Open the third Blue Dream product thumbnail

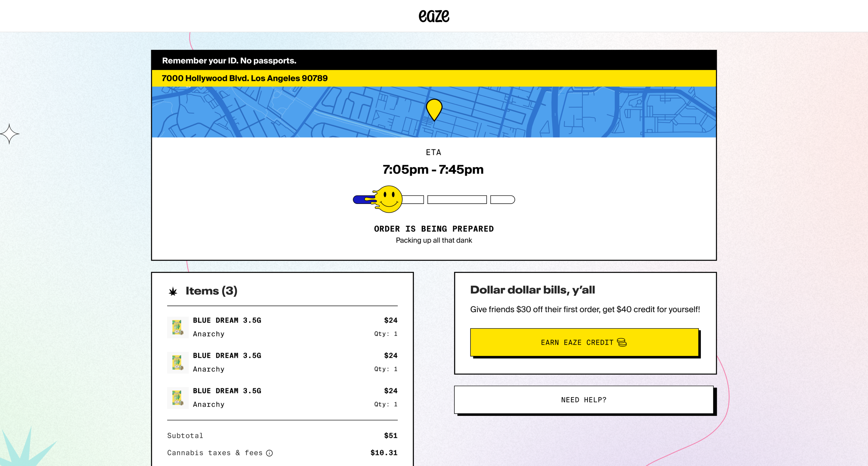click(178, 398)
